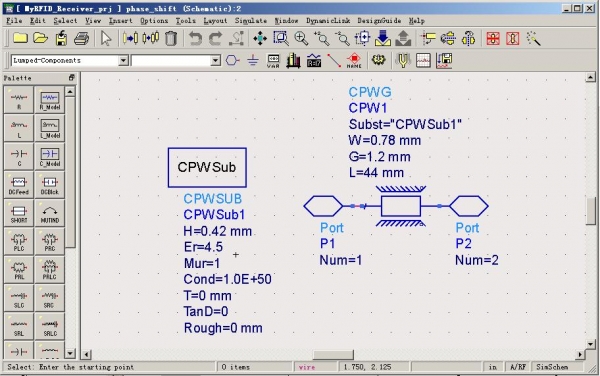The height and width of the screenshot is (376, 600).
Task: Expand the empty component history dropdown
Action: (x=215, y=60)
